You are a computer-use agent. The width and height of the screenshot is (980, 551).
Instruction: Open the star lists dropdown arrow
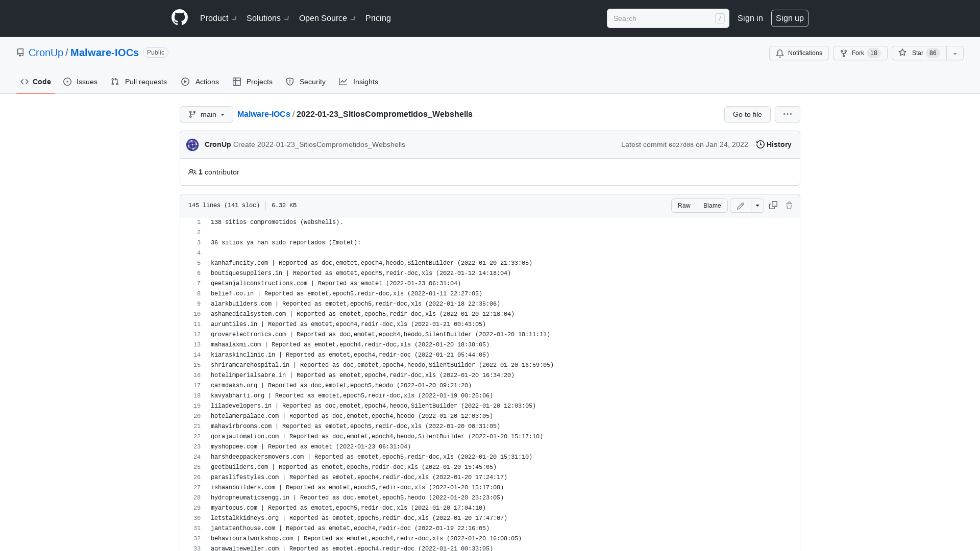point(955,53)
